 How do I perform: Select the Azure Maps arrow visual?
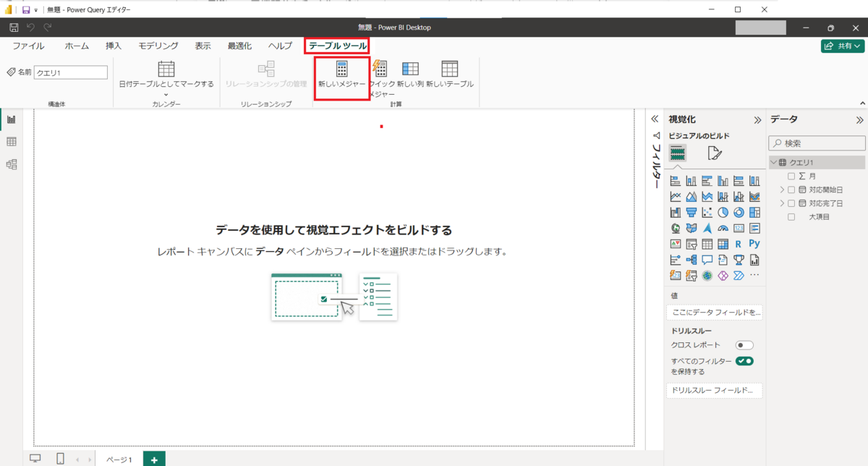(707, 228)
